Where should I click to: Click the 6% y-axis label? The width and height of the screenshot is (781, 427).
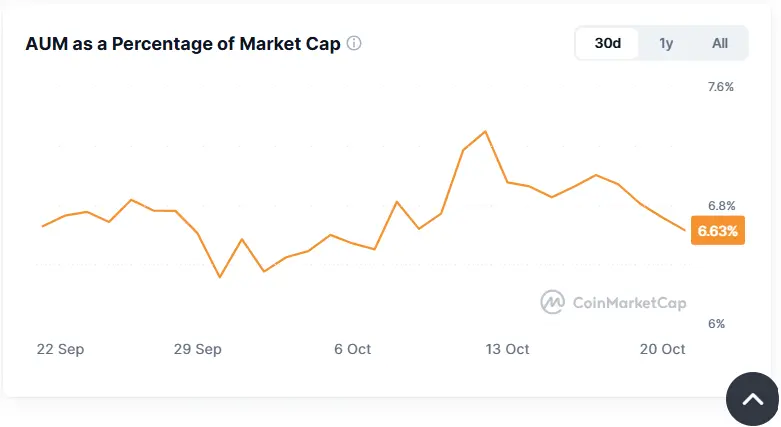(714, 324)
